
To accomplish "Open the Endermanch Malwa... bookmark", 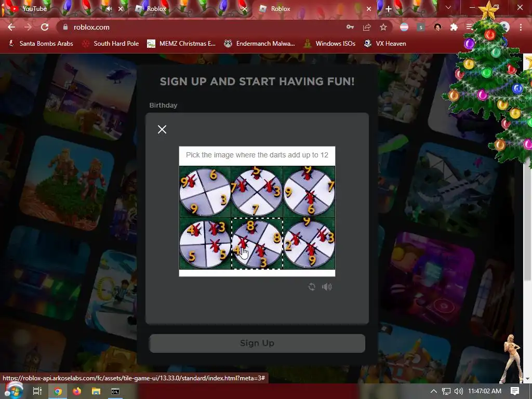I will [259, 44].
